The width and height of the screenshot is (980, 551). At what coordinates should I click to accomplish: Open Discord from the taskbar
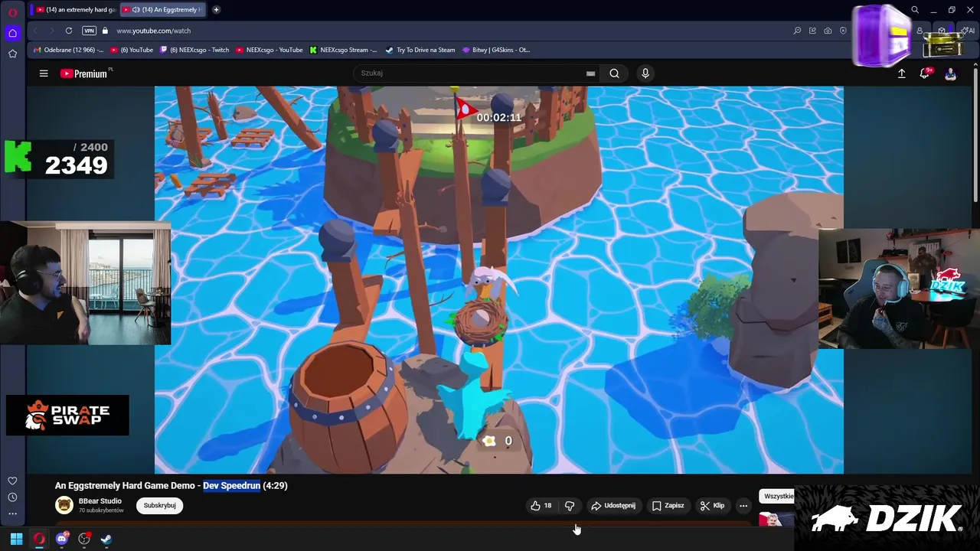62,540
